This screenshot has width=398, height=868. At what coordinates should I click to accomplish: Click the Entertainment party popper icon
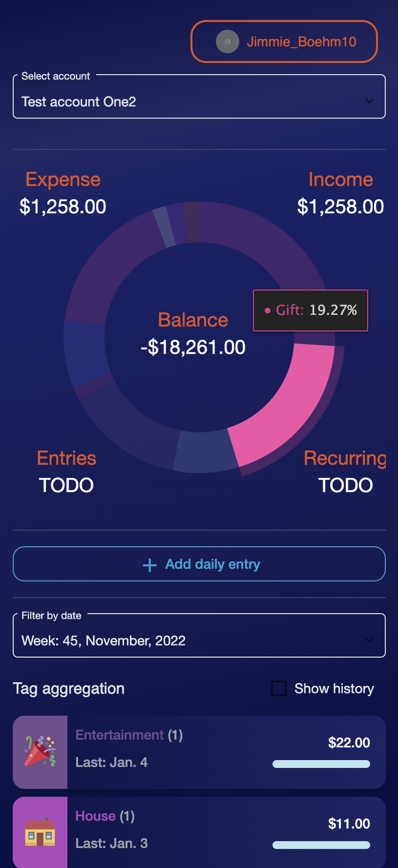click(x=40, y=752)
